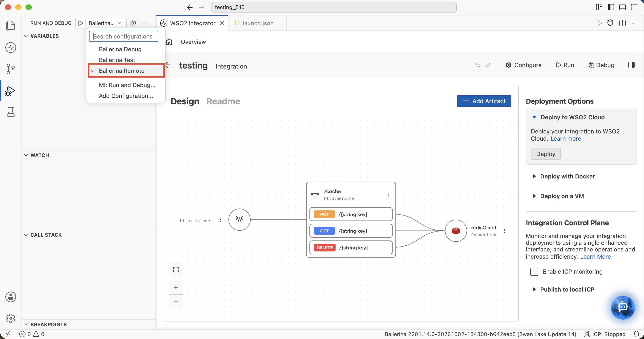Open Testing flask icon
644x339 pixels.
pos(11,112)
